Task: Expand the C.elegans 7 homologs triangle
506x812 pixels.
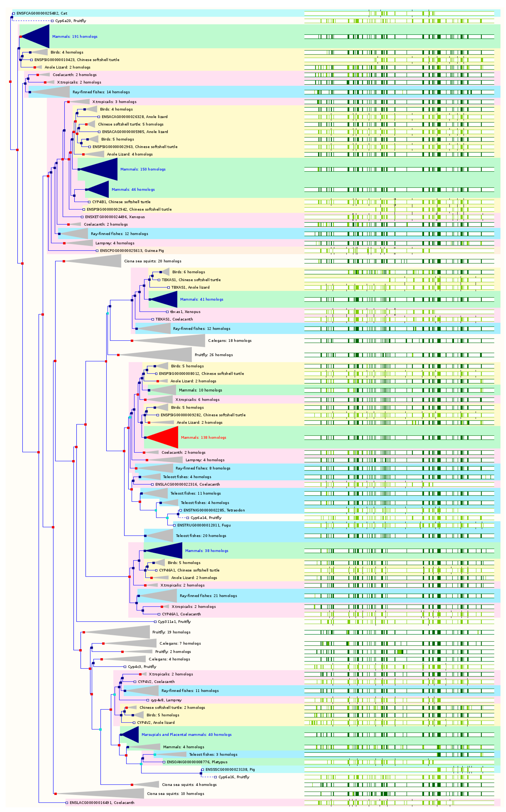Action: [x=130, y=643]
